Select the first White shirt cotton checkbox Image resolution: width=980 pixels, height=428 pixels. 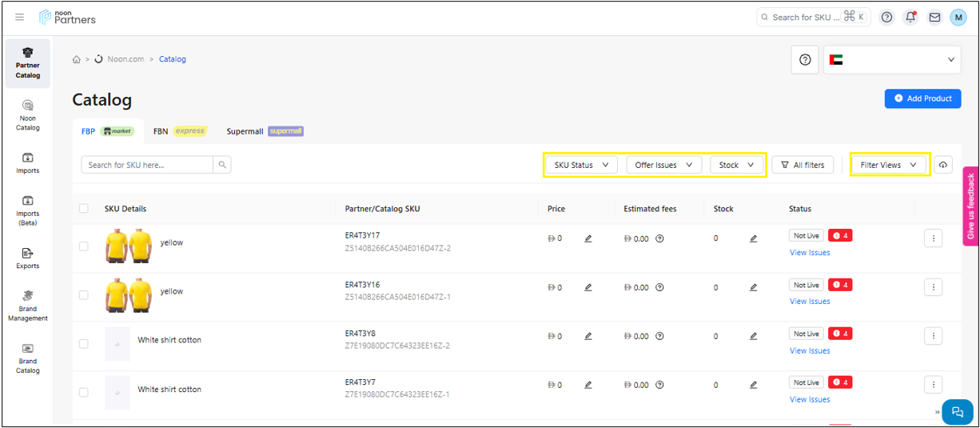coord(84,344)
